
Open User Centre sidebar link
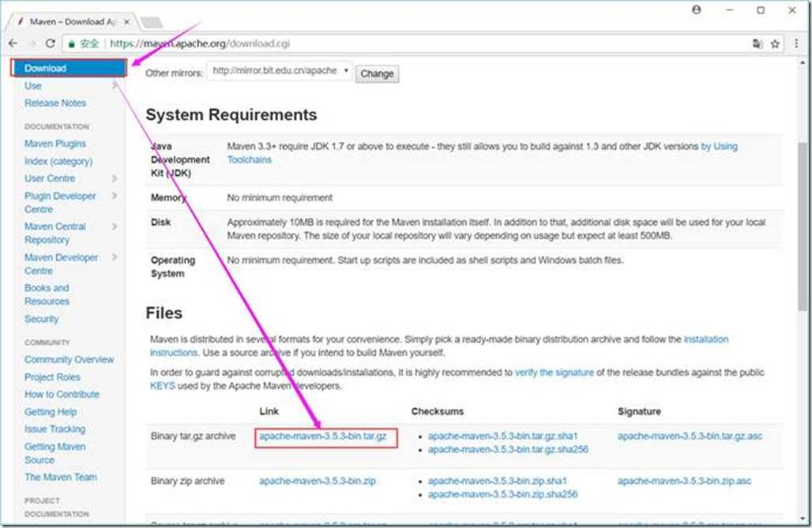(x=50, y=178)
